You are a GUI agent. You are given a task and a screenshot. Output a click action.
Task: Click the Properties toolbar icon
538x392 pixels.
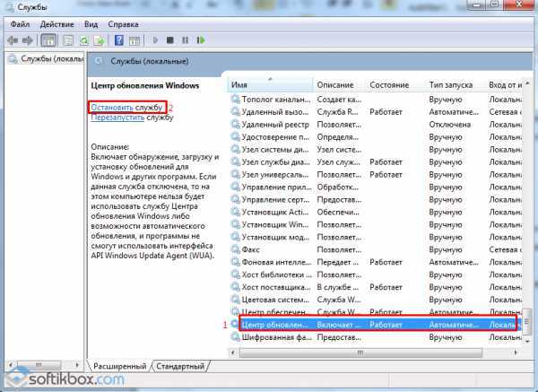(x=68, y=40)
